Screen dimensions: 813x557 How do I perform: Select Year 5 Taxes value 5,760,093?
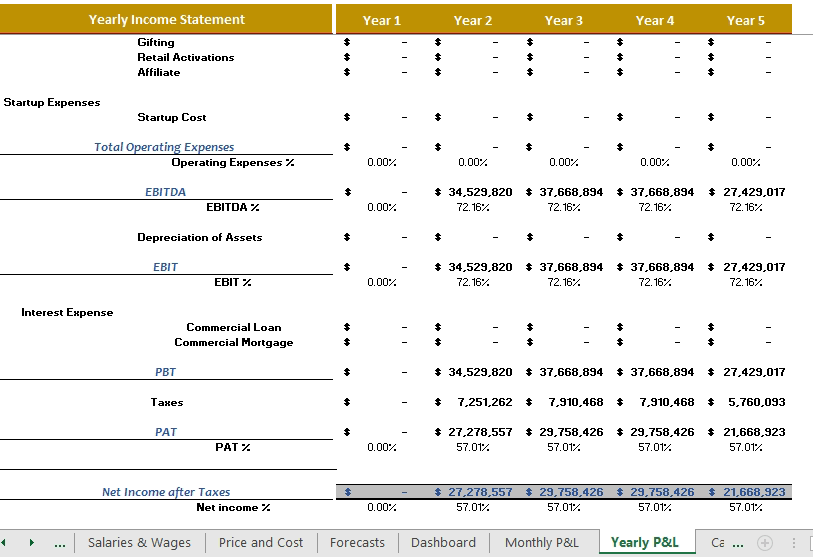[x=756, y=402]
